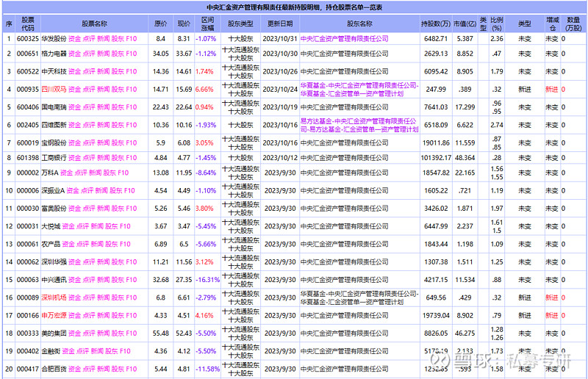588x379 pixels.
Task: Open F10 link for 合肥百货
Action: click(x=132, y=369)
